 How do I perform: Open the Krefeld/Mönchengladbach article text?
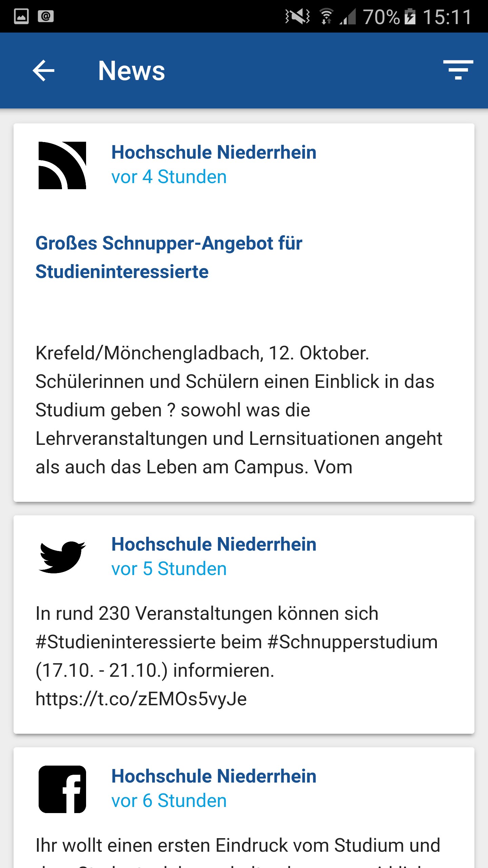click(x=239, y=410)
